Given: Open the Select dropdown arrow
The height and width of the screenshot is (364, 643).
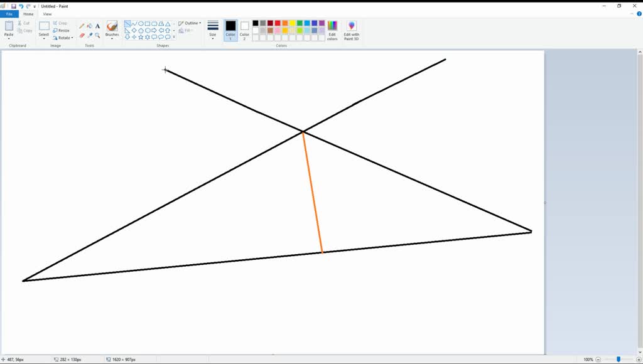Looking at the screenshot, I should (x=44, y=38).
